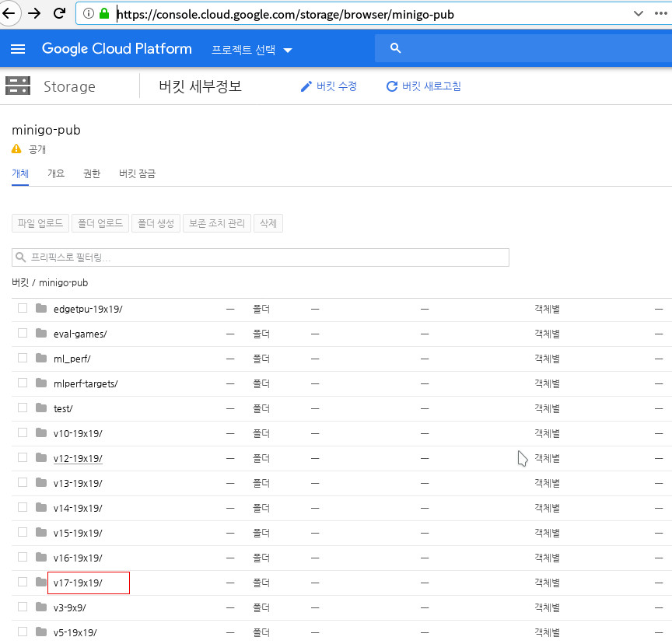The width and height of the screenshot is (672, 644).
Task: Click the 폴더 업로드 button
Action: [100, 223]
